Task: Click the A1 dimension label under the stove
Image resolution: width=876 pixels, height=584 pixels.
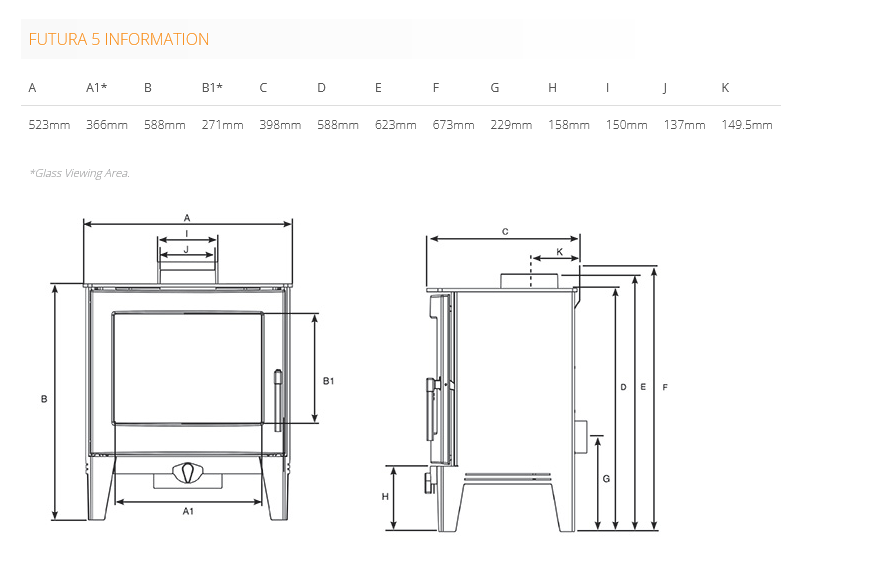Action: [x=187, y=512]
